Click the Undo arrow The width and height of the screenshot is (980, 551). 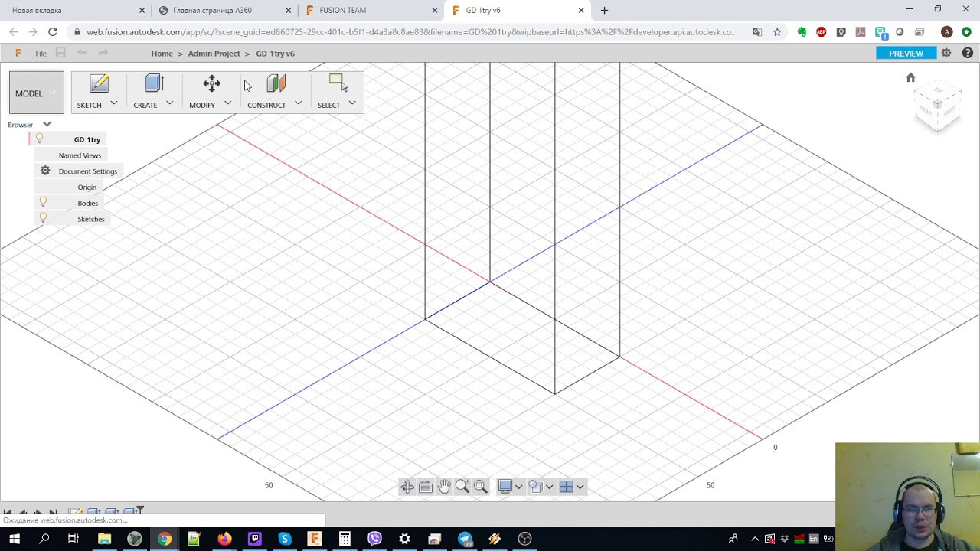coord(82,53)
